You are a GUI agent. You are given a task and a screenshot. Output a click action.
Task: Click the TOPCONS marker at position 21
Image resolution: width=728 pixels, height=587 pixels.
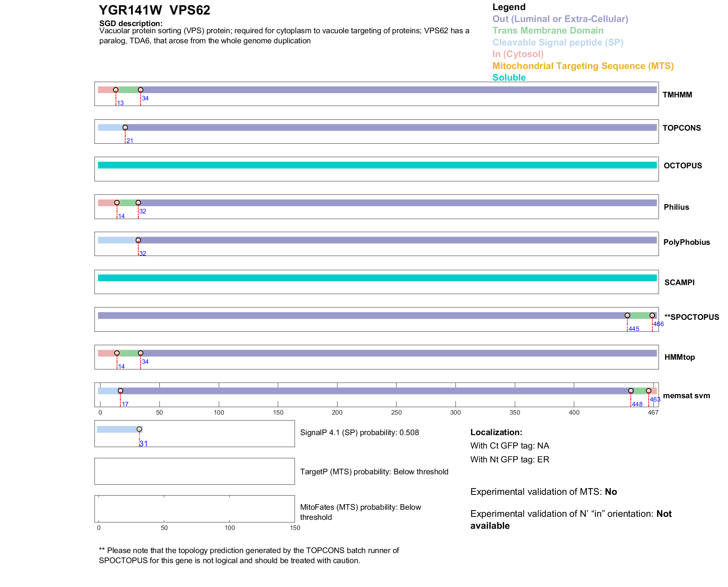click(125, 128)
